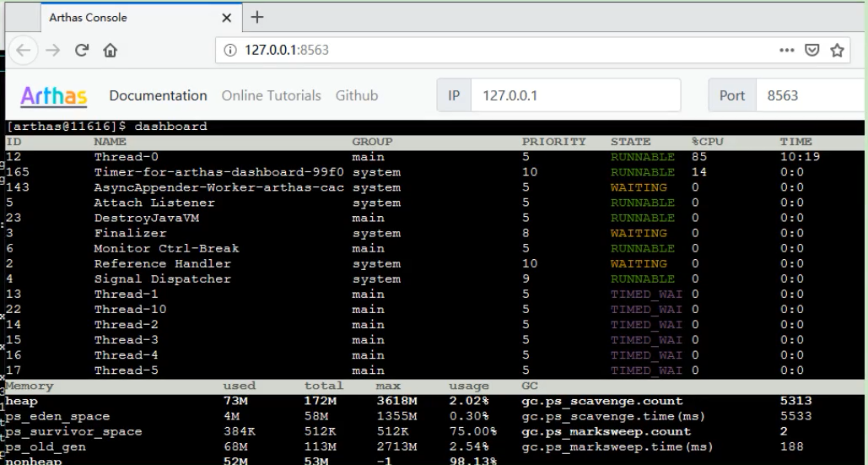Click the Signal Dispatcher thread name
The width and height of the screenshot is (868, 465).
163,278
